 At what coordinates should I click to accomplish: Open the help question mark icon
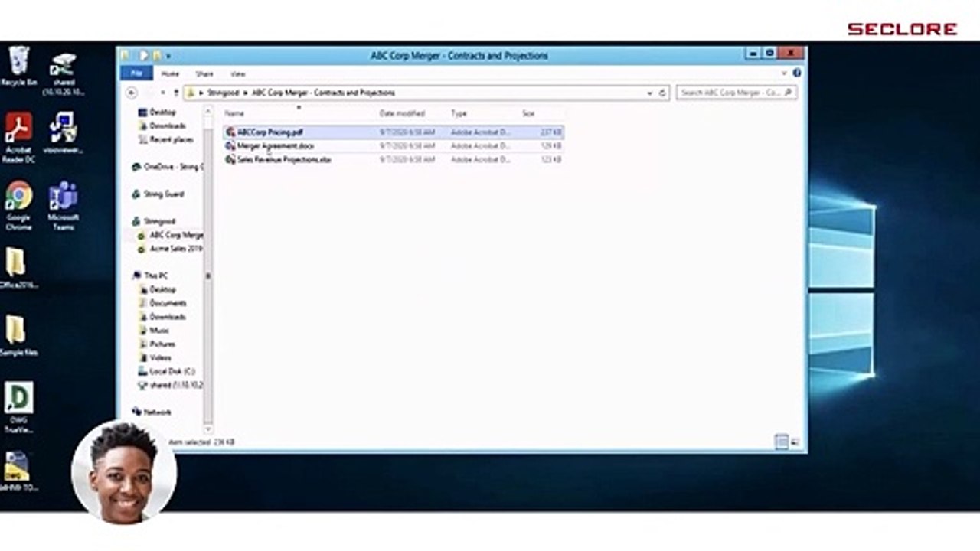pyautogui.click(x=797, y=73)
